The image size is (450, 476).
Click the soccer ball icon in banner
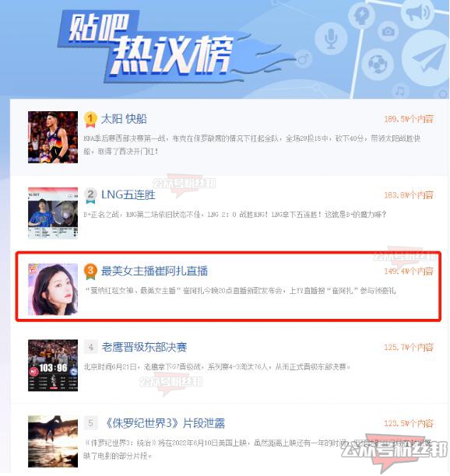click(378, 64)
